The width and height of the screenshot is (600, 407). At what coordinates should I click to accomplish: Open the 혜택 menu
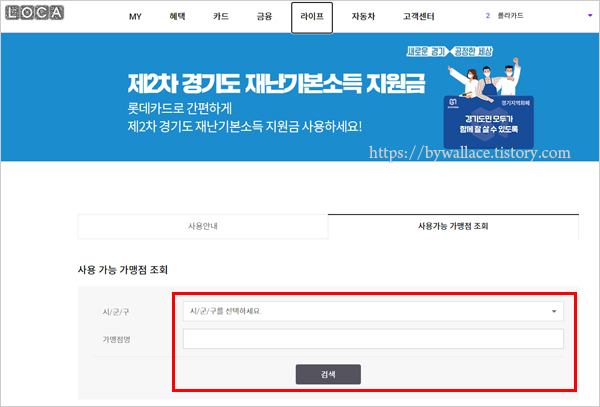click(178, 16)
